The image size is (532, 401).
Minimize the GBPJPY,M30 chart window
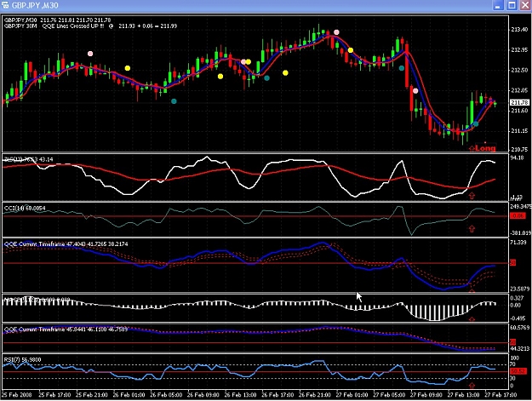498,5
